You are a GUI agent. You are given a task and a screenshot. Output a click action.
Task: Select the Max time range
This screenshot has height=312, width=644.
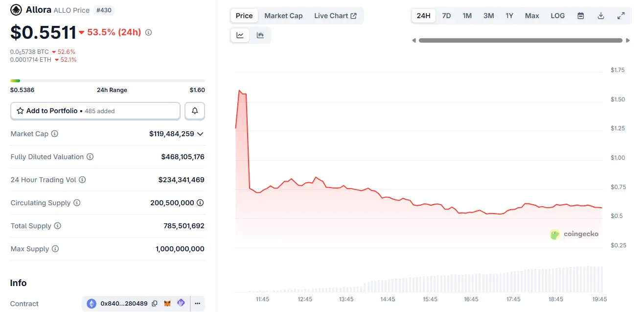pyautogui.click(x=532, y=15)
